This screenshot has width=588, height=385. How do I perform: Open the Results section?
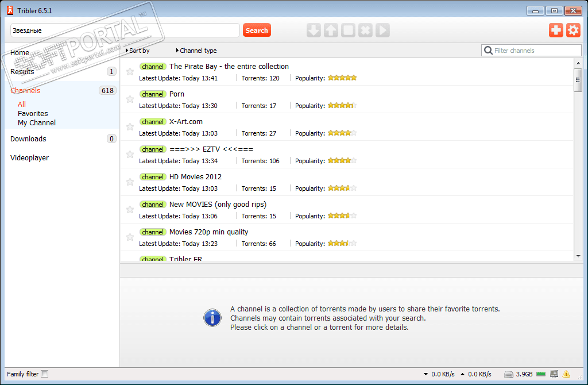pyautogui.click(x=22, y=71)
